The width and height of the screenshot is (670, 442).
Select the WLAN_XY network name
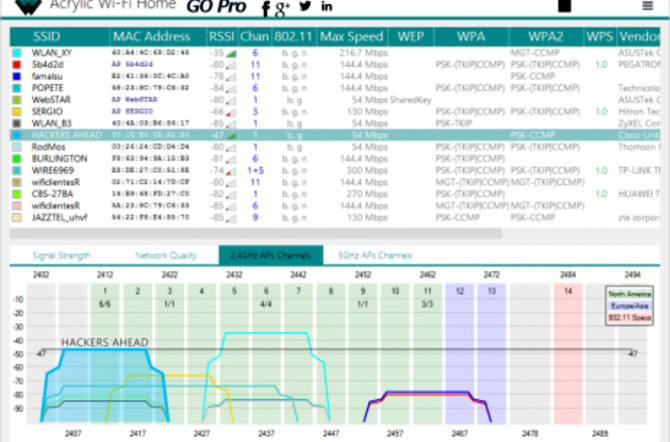click(x=52, y=53)
